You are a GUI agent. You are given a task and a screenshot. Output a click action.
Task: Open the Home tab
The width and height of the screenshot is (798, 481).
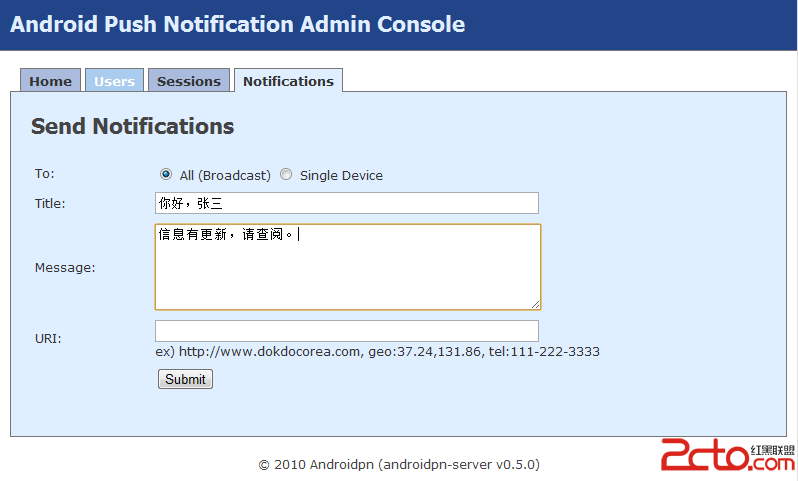point(50,81)
